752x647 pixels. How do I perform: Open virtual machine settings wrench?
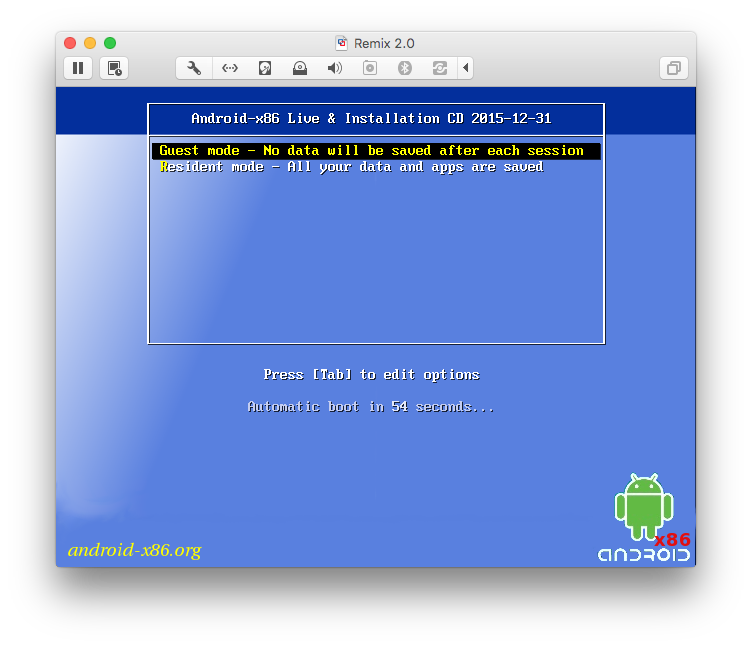194,68
